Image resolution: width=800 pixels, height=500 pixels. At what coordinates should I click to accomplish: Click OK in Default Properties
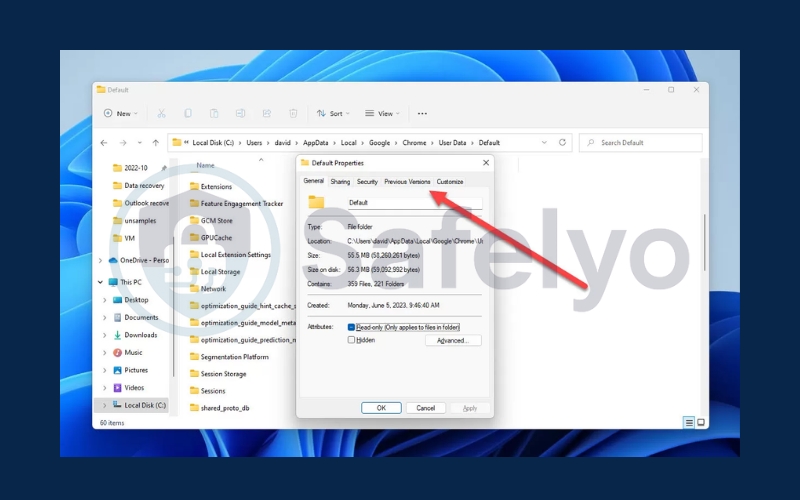(x=381, y=408)
